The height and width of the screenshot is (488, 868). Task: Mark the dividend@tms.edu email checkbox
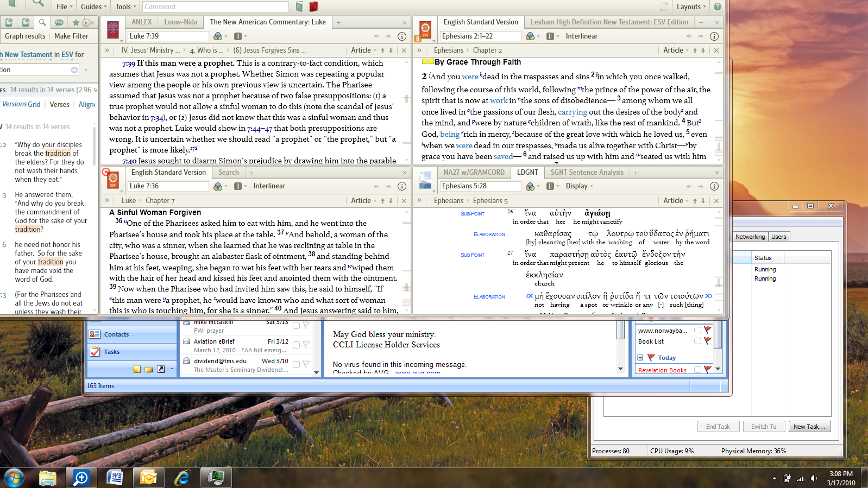tap(296, 364)
